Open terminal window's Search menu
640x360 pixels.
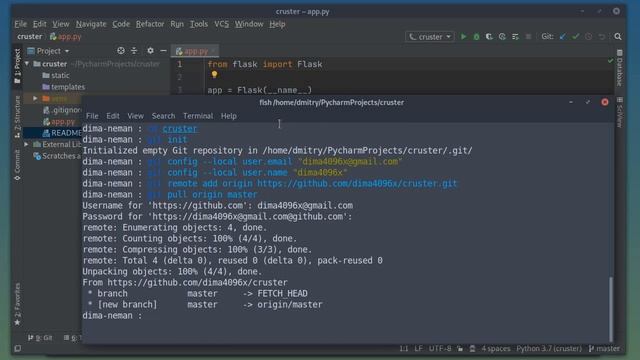pyautogui.click(x=163, y=116)
